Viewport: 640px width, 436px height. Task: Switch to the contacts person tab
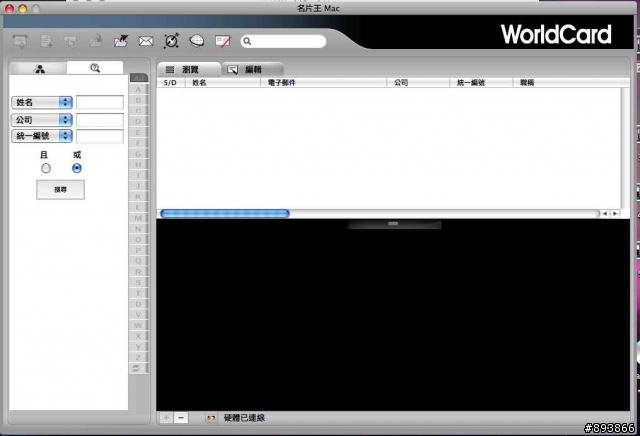click(x=39, y=69)
